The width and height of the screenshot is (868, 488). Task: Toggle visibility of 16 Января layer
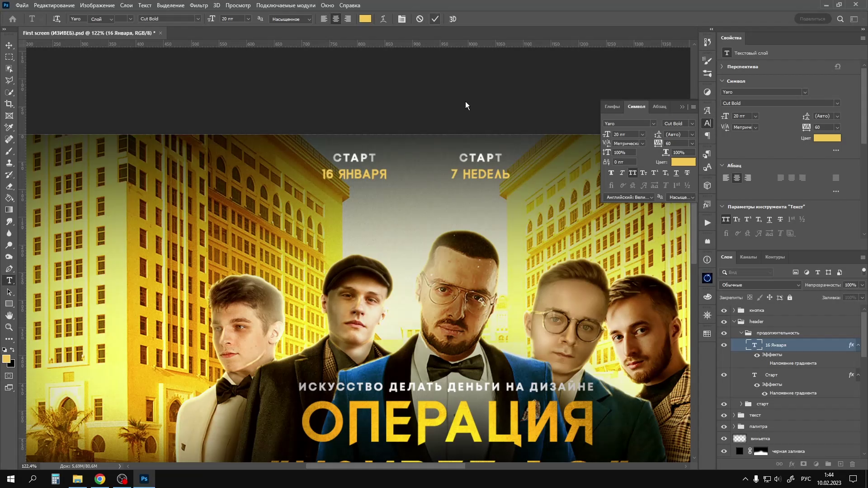pyautogui.click(x=724, y=345)
